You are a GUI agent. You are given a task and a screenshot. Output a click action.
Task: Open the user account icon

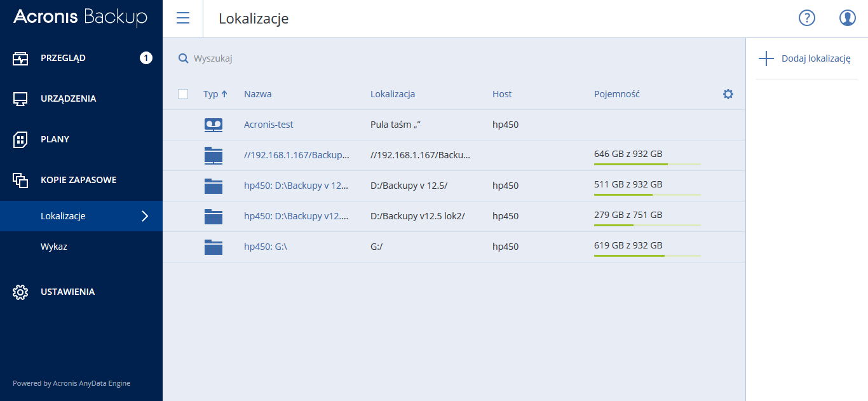coord(847,18)
